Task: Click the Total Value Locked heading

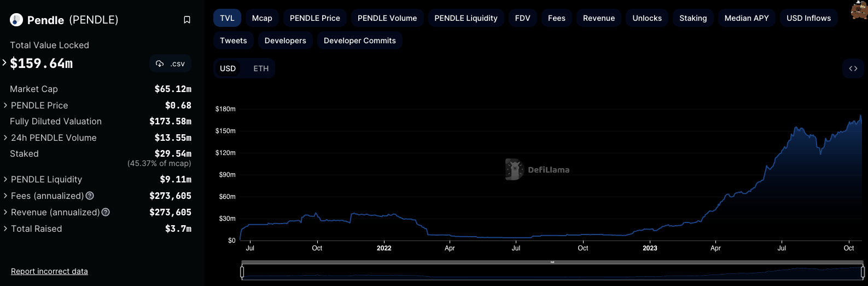Action: [x=49, y=45]
